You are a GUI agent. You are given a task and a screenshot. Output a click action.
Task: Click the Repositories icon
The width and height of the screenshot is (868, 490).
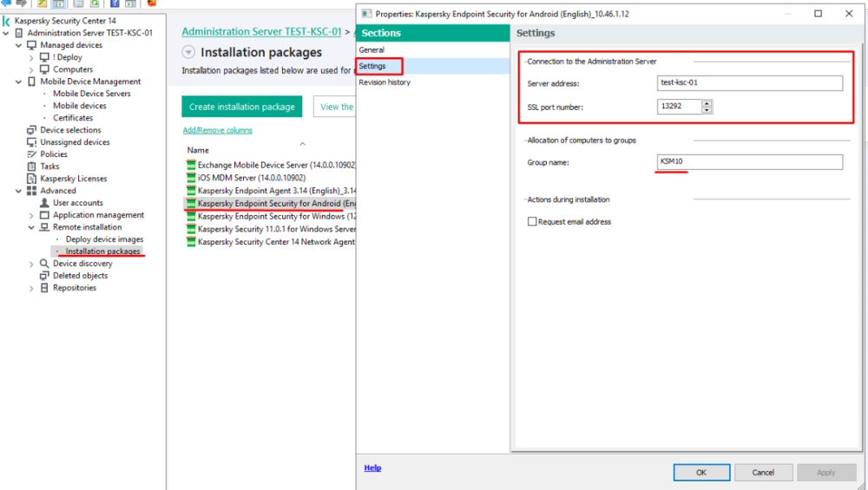tap(44, 288)
